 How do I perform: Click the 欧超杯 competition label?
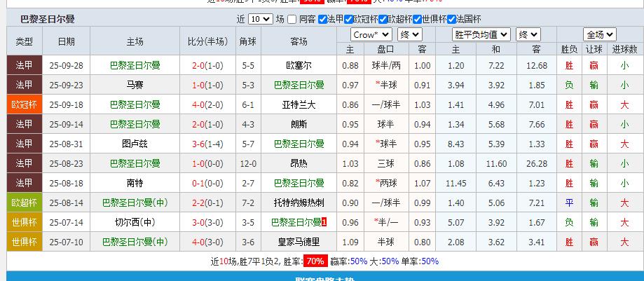(24, 203)
